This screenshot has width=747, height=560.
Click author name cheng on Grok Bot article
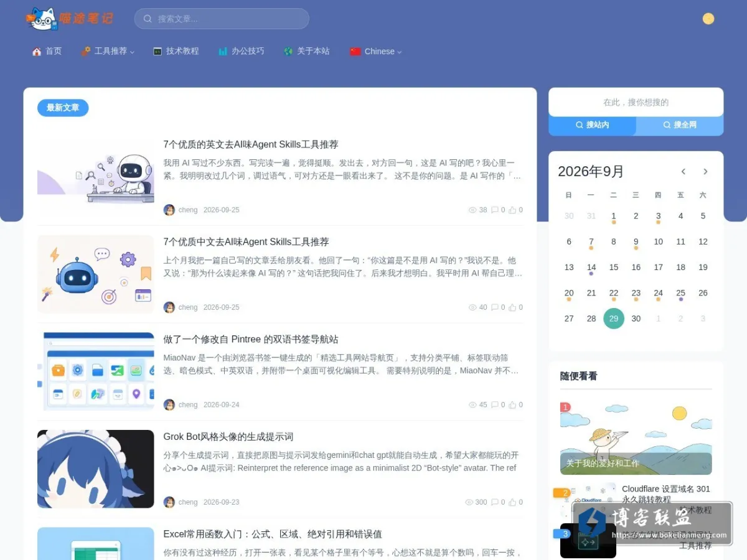click(188, 502)
